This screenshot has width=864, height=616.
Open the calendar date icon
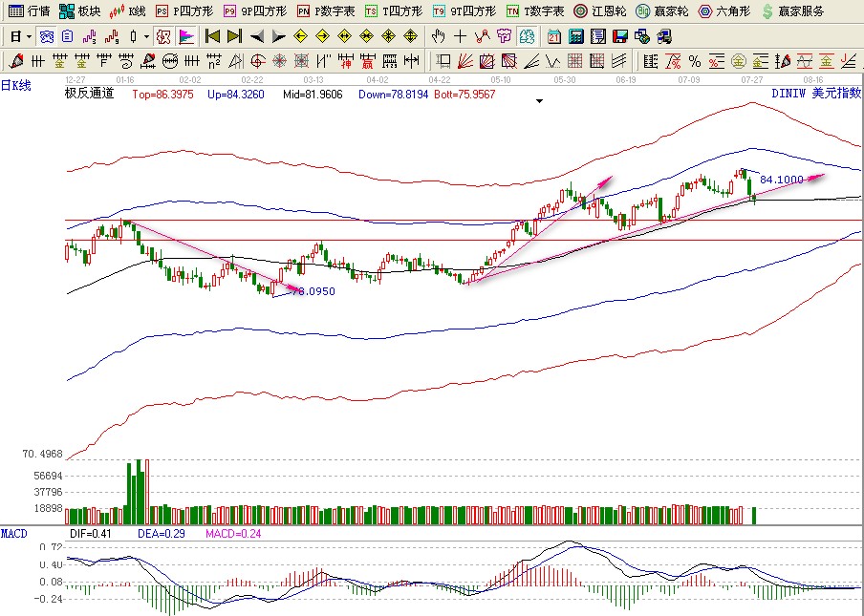point(554,37)
